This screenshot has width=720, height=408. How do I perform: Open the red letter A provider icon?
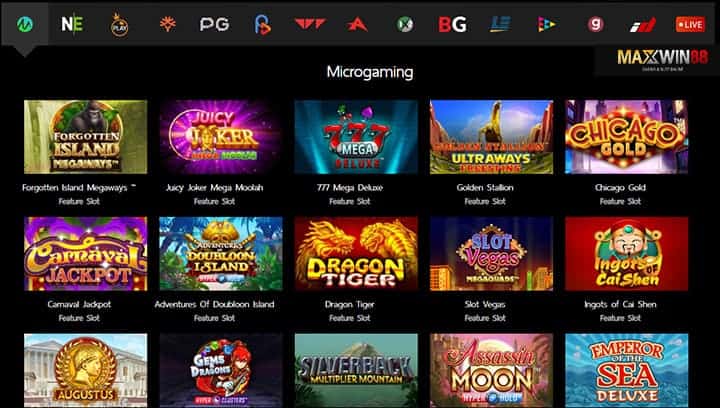coord(357,24)
